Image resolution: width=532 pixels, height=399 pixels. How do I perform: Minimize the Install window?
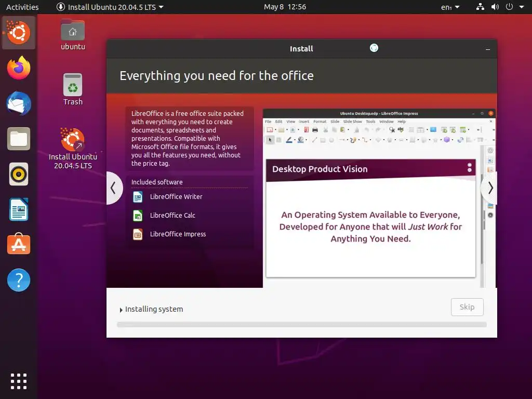(x=487, y=49)
